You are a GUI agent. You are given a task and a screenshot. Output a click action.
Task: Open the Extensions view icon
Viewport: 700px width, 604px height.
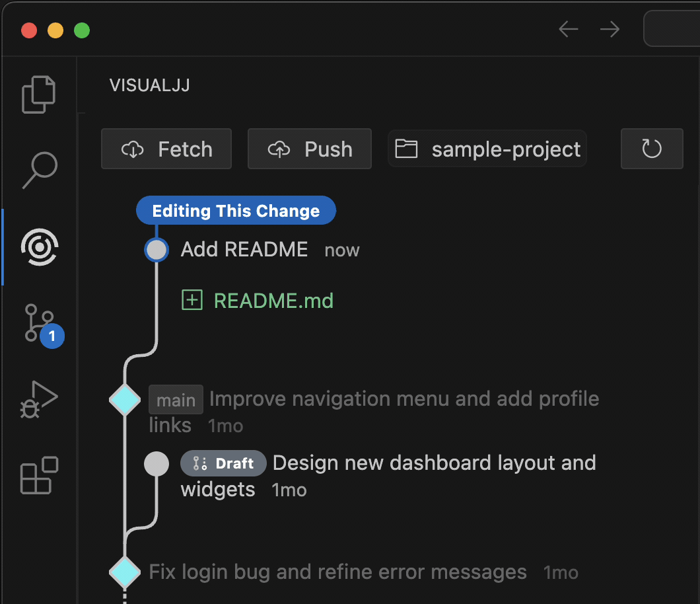click(39, 475)
